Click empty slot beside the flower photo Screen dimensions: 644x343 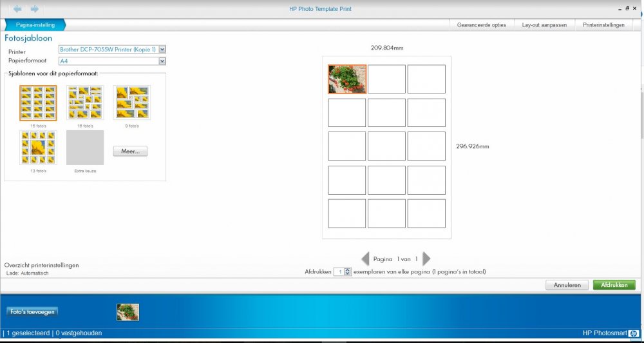tap(386, 79)
